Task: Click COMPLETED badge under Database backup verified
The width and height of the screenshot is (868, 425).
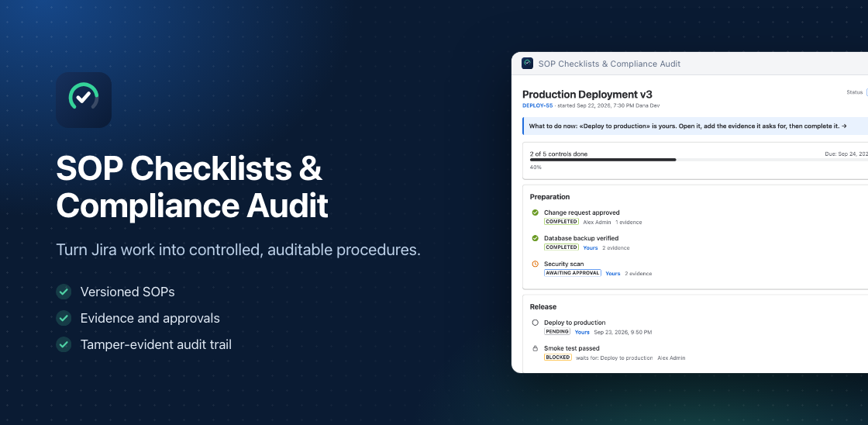Action: click(561, 247)
